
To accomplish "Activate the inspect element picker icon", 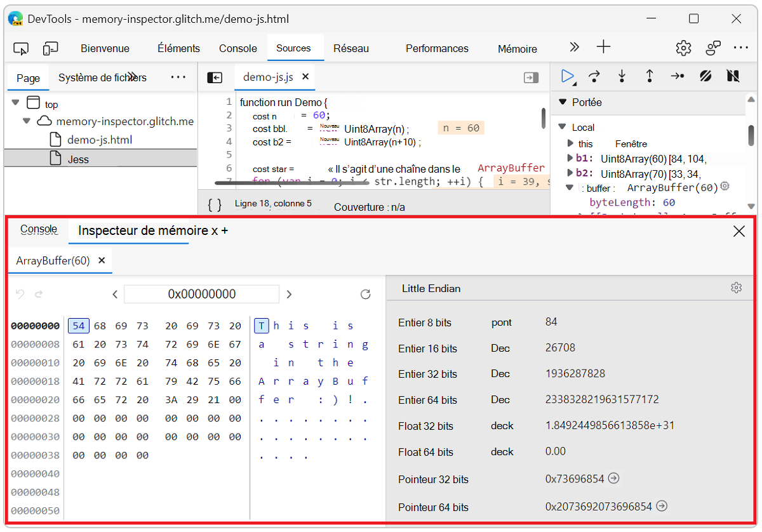I will 21,48.
